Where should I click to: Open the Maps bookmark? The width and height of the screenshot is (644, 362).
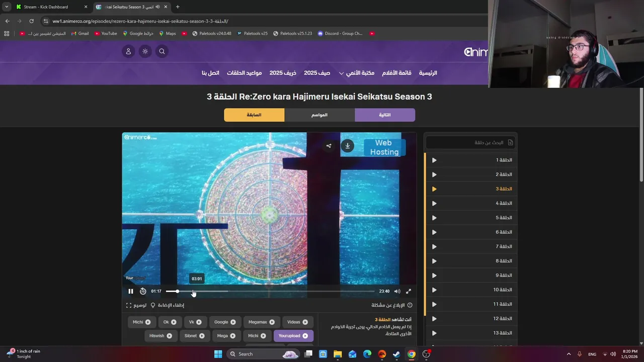168,34
